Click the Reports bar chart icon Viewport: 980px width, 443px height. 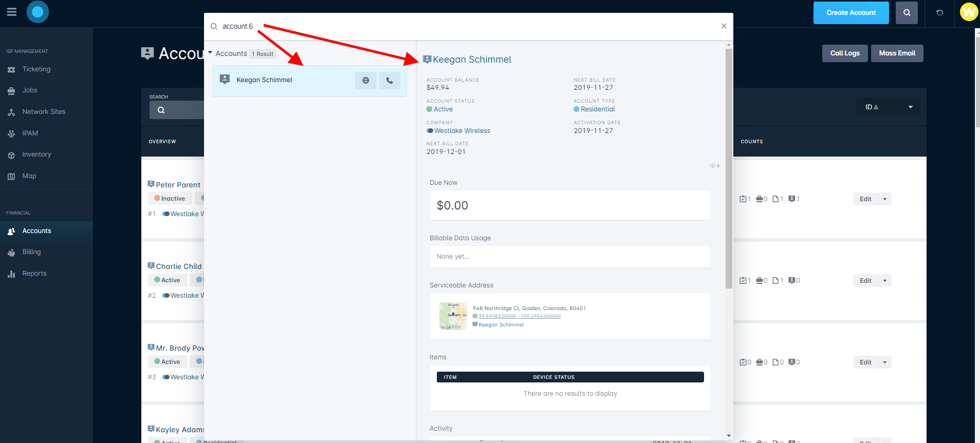pyautogui.click(x=11, y=274)
